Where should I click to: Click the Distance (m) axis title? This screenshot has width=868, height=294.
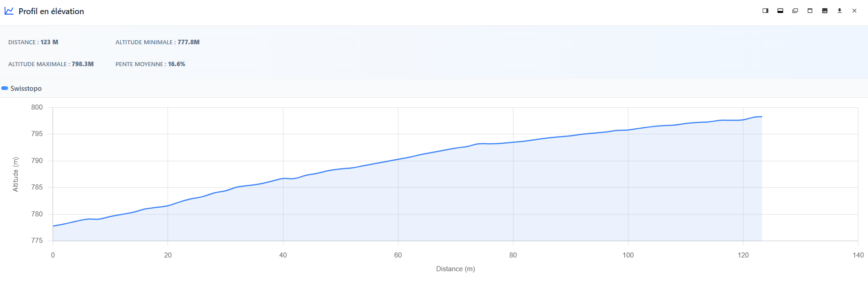[455, 269]
